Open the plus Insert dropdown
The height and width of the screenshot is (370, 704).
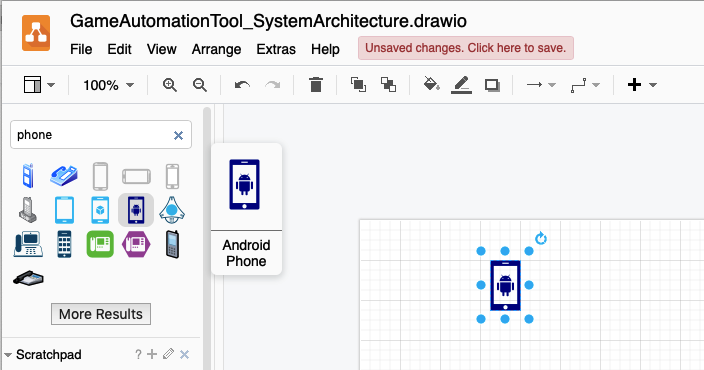click(642, 84)
